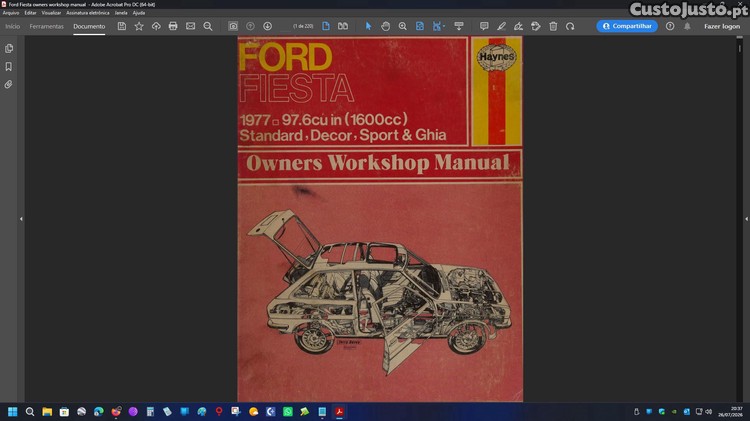Open the Arquivo menu
The image size is (750, 421).
[x=11, y=13]
